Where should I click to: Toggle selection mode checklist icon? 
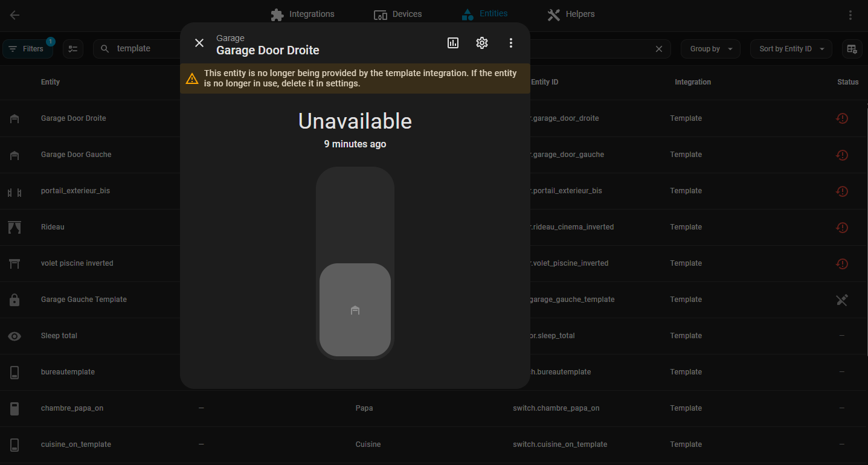click(x=73, y=49)
